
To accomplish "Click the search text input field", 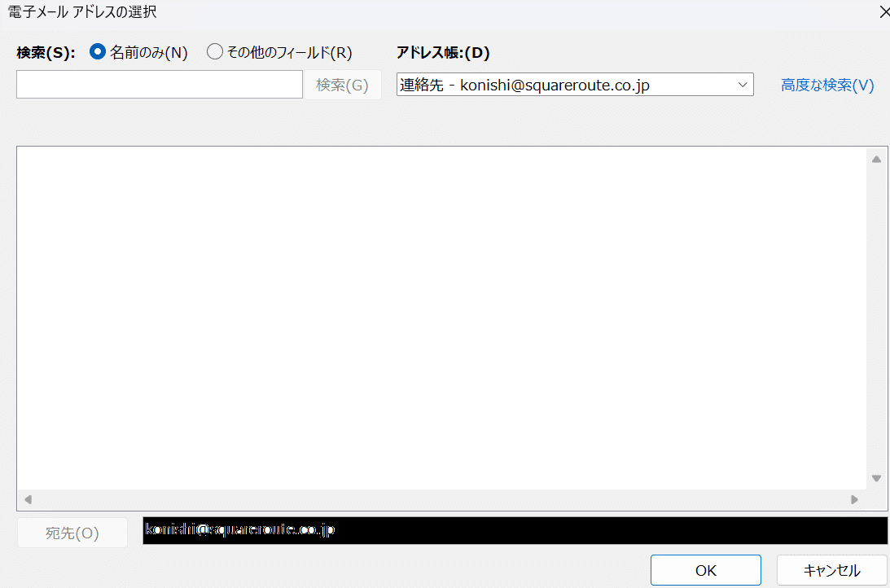I will (160, 85).
